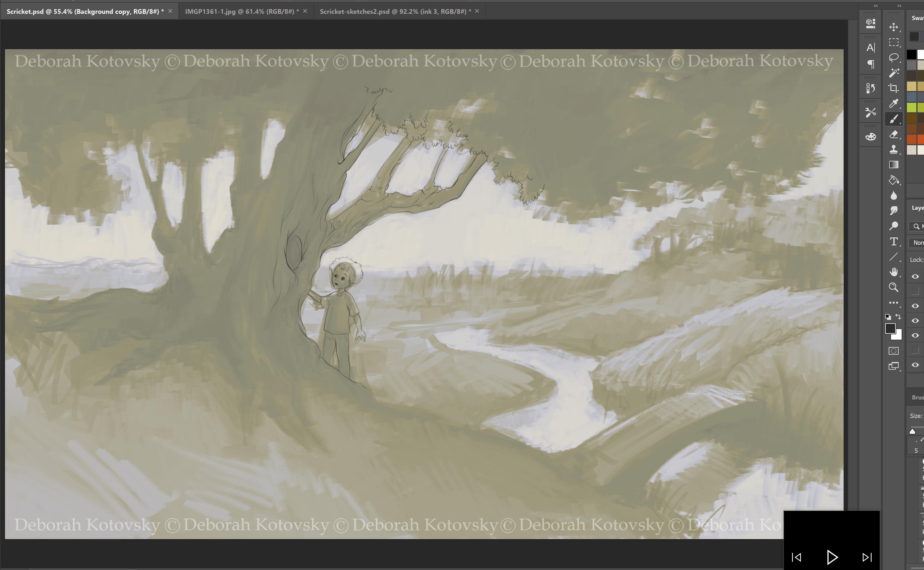The width and height of the screenshot is (924, 570).
Task: Switch to IMGP1361-1.jpg document tab
Action: [241, 11]
